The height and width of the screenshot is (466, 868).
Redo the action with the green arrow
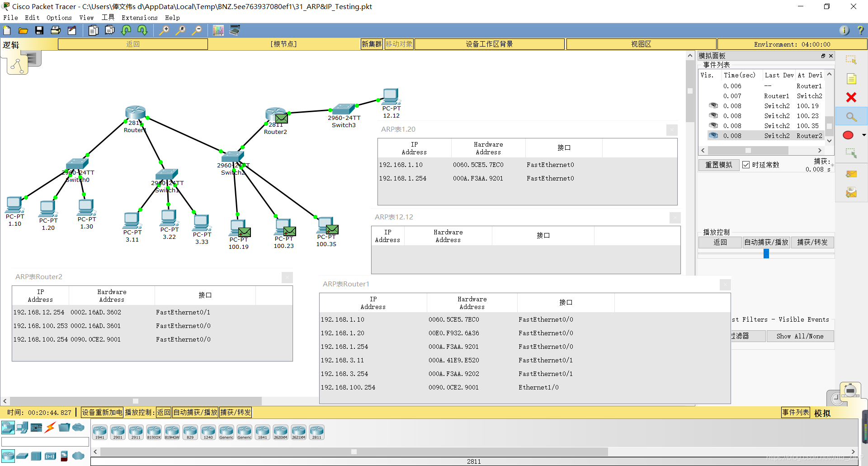point(142,30)
